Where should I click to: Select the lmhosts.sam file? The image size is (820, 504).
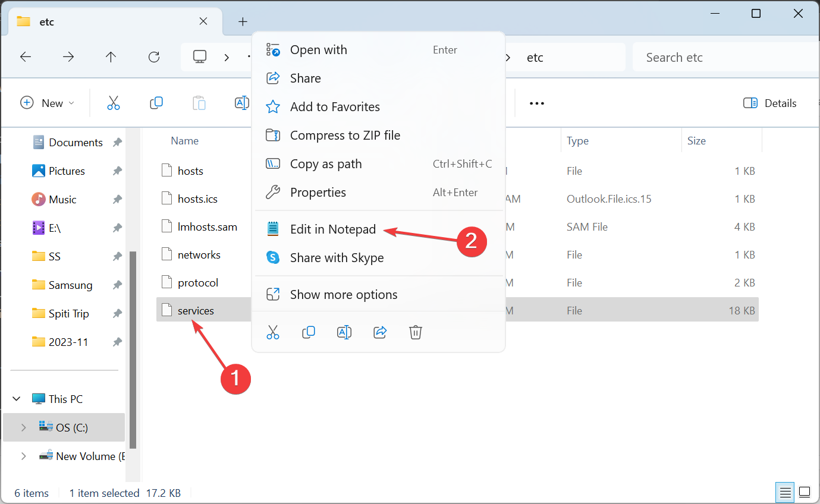[x=208, y=227]
